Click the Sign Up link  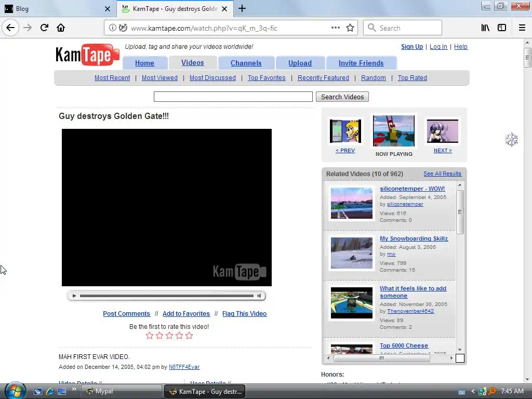[412, 46]
